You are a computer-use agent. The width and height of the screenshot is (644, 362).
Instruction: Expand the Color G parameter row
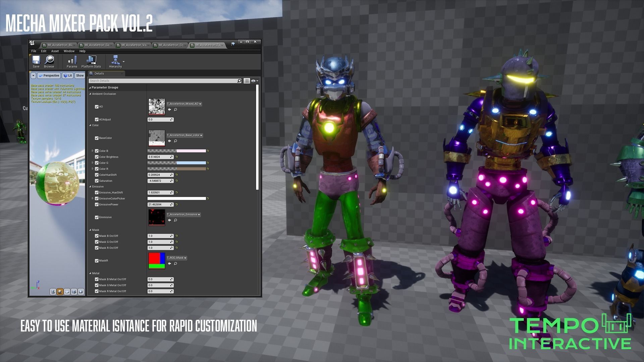tap(93, 163)
